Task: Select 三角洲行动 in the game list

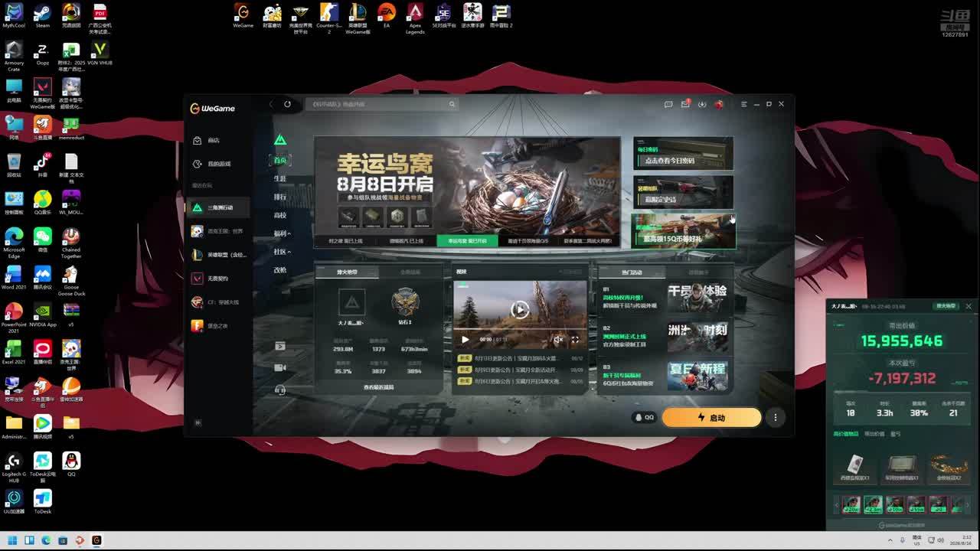Action: pos(219,207)
